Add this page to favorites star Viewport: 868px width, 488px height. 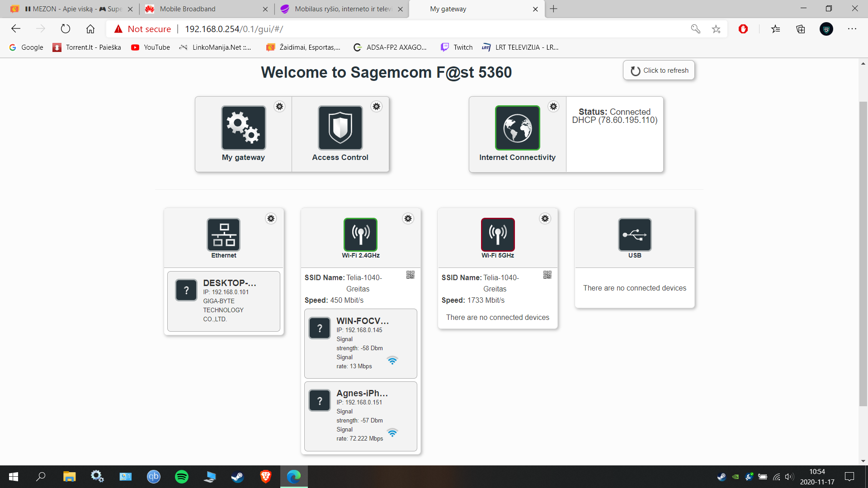[716, 29]
